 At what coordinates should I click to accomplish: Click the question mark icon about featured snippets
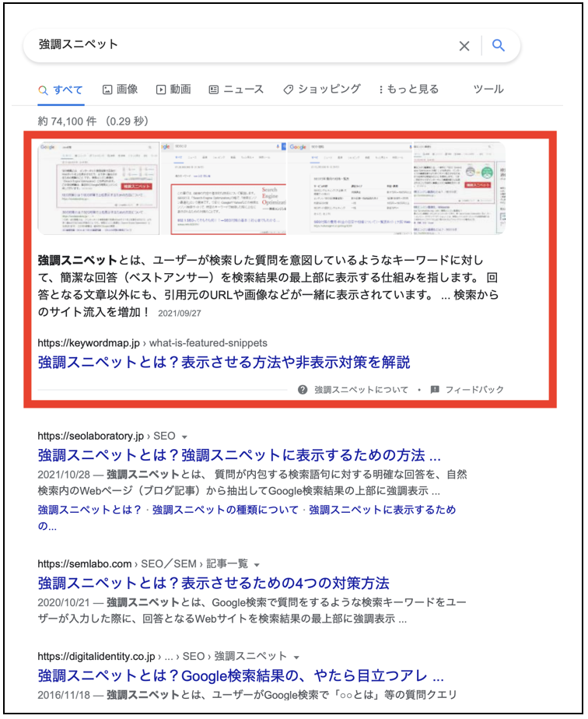[303, 389]
